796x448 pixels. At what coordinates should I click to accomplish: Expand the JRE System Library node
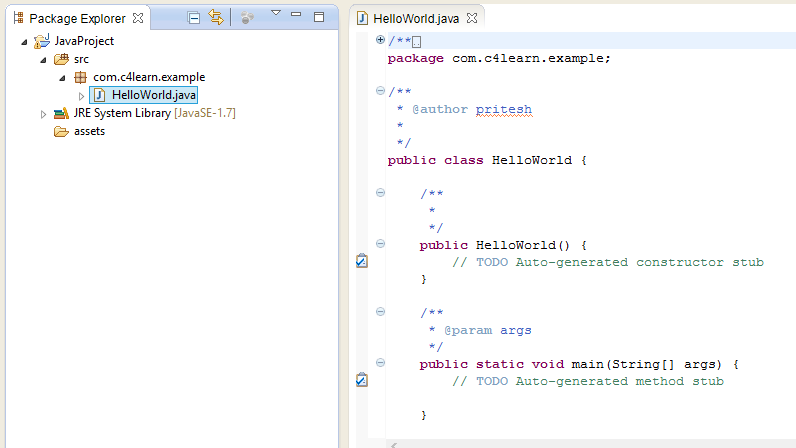[x=43, y=114]
